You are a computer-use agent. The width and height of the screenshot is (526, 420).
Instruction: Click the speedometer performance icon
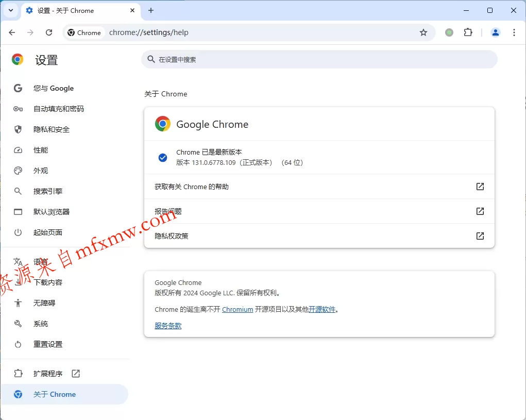pos(18,150)
